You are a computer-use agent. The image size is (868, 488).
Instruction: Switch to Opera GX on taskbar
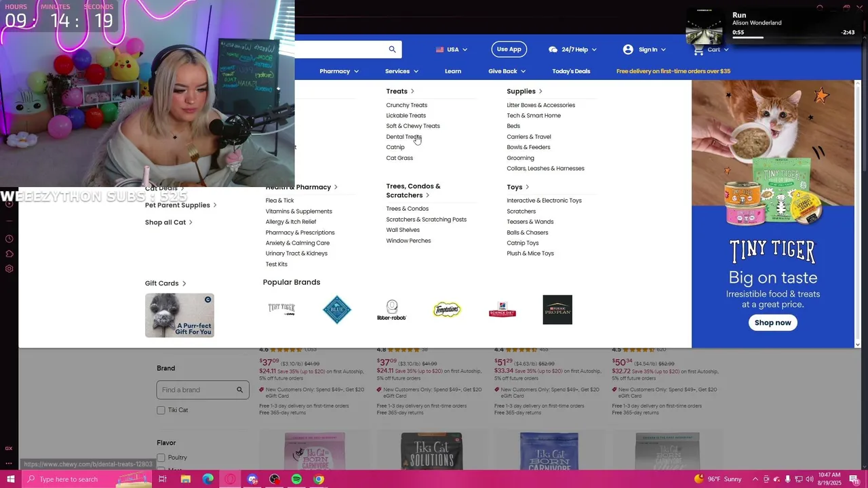pyautogui.click(x=231, y=479)
